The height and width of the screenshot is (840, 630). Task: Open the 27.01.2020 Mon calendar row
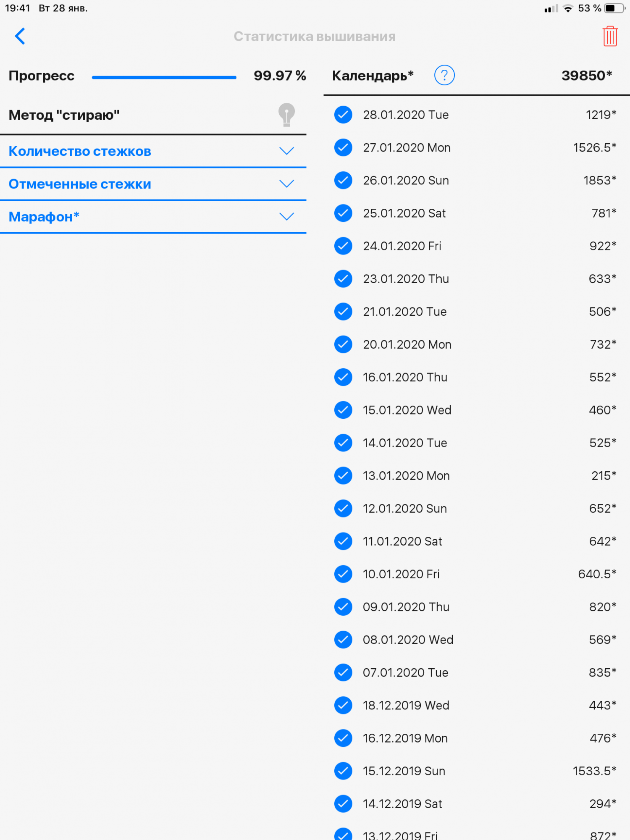pos(407,148)
